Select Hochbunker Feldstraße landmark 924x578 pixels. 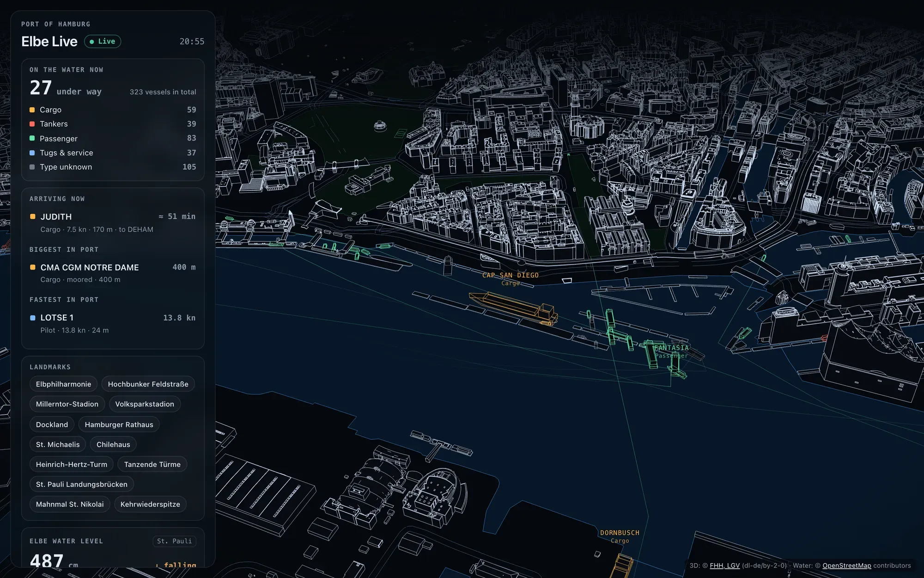click(x=148, y=384)
